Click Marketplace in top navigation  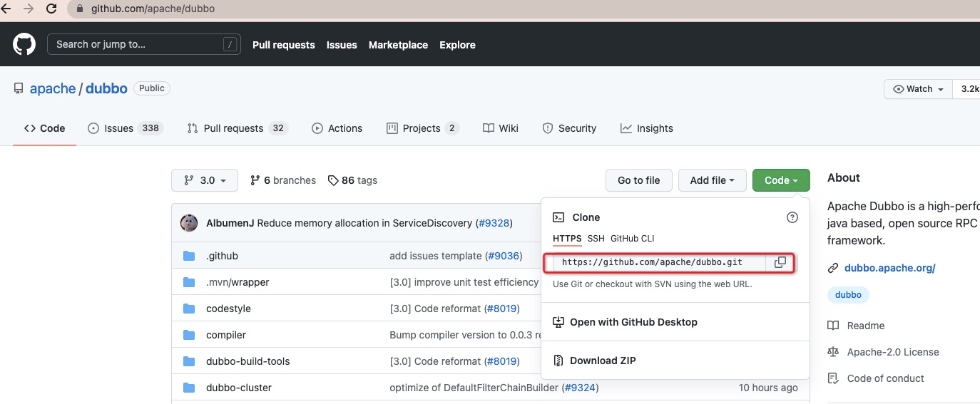(398, 45)
